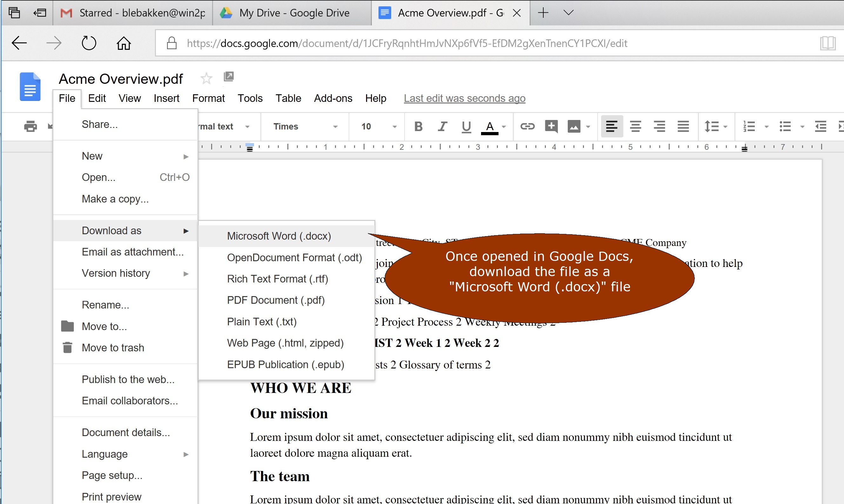Open the View menu
Viewport: 844px width, 504px height.
[130, 98]
